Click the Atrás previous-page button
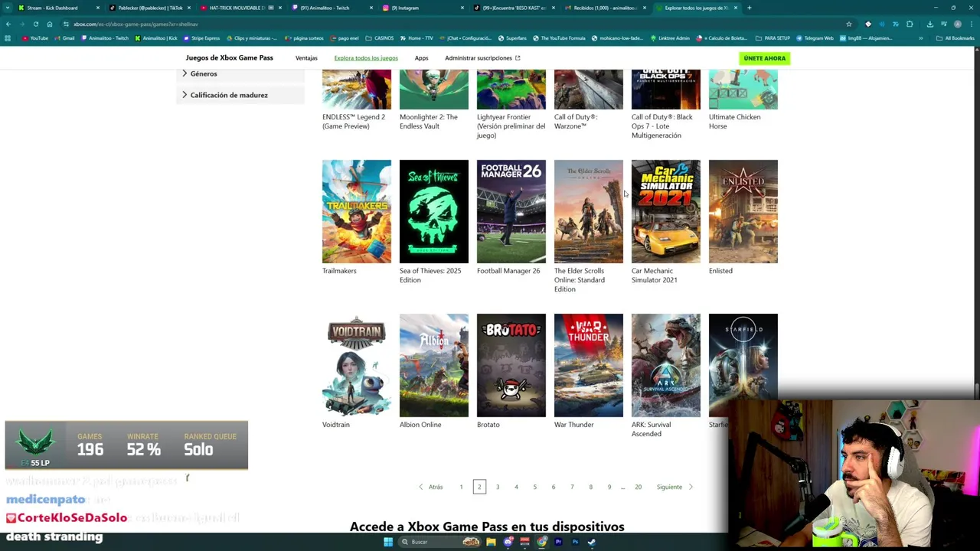980x551 pixels. (431, 487)
